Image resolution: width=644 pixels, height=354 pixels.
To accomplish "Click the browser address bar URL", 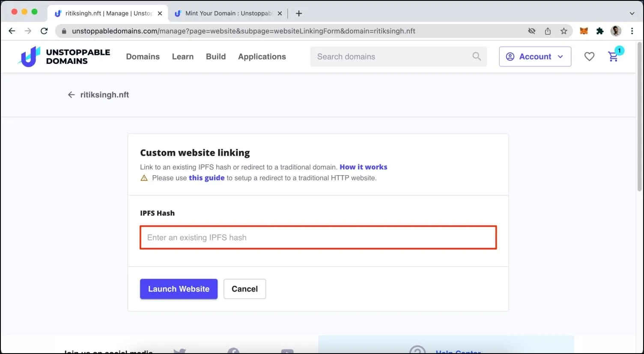I will [244, 31].
